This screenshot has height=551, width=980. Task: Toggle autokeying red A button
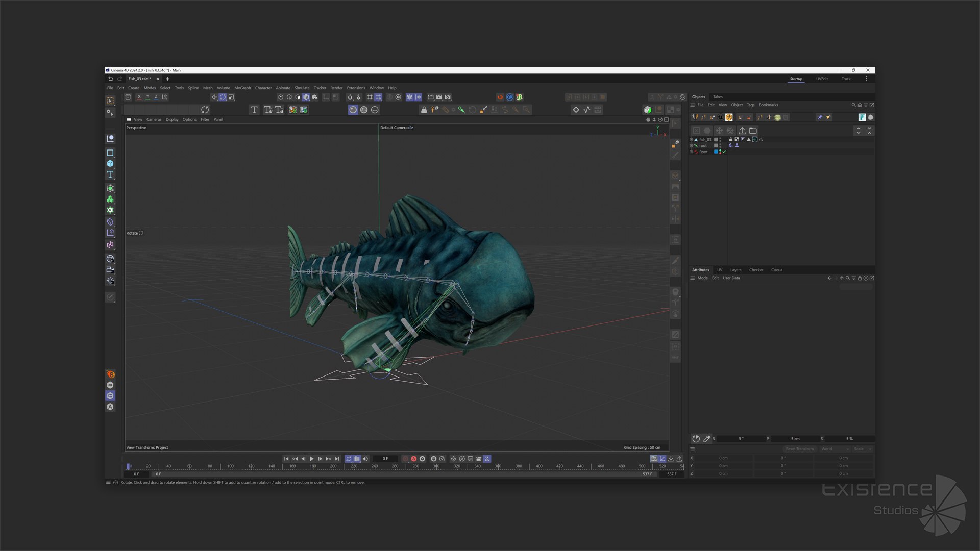(414, 459)
